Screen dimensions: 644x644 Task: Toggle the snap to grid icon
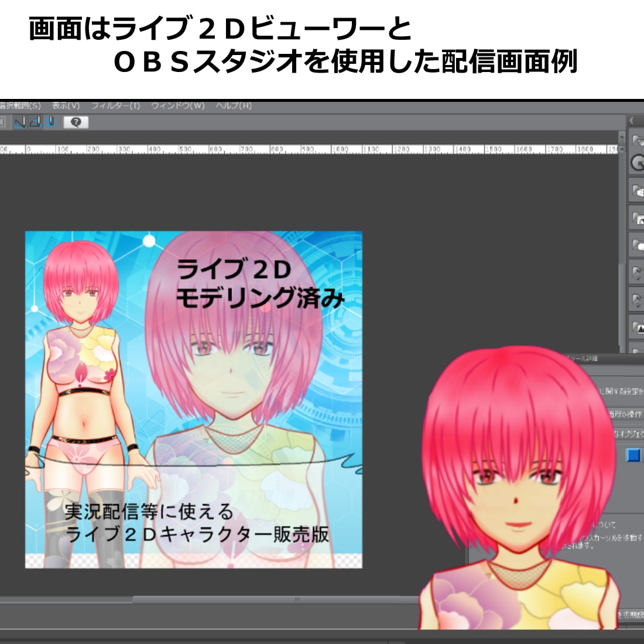pos(51,122)
